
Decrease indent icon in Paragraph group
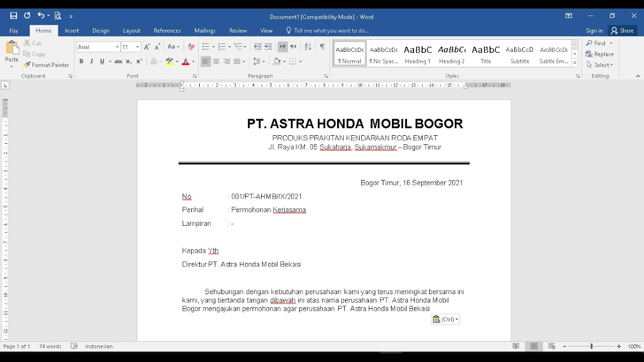tap(258, 47)
